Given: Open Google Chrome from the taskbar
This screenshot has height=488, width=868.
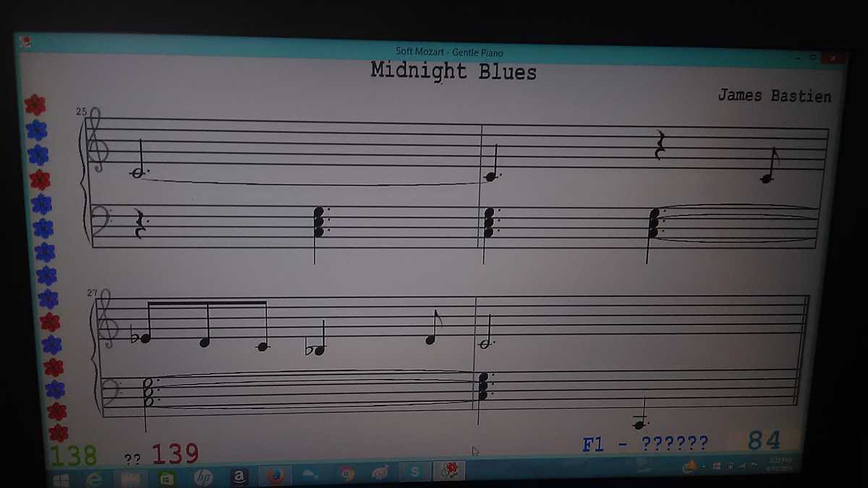Looking at the screenshot, I should pyautogui.click(x=346, y=474).
